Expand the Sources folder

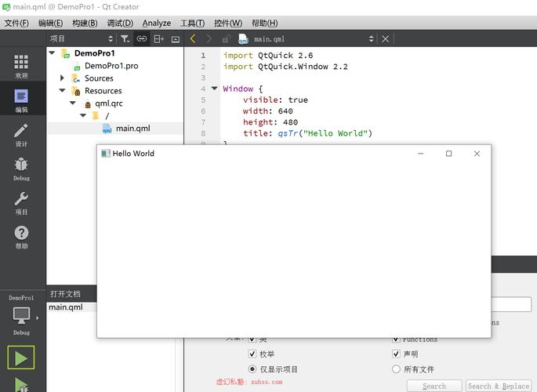pos(62,78)
